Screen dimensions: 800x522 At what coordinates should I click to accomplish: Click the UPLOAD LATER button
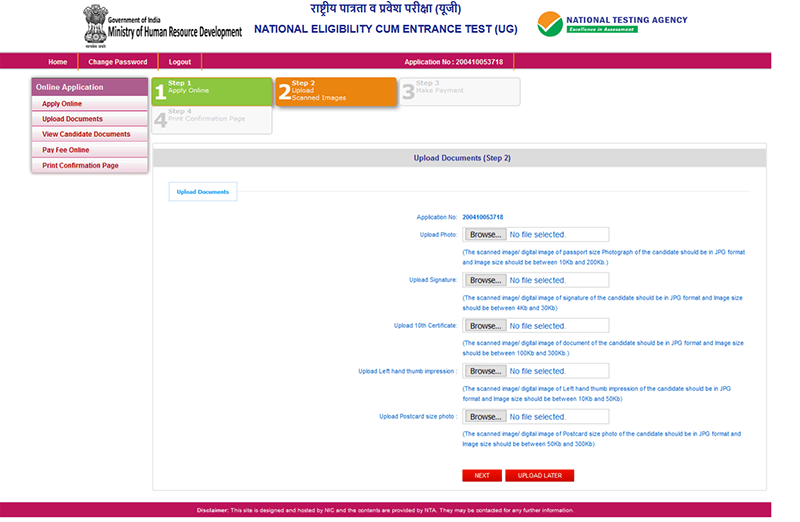(x=539, y=476)
